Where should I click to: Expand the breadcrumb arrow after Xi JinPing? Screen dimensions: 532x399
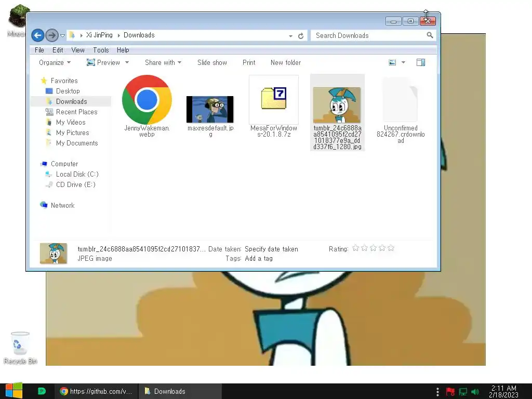tap(118, 35)
